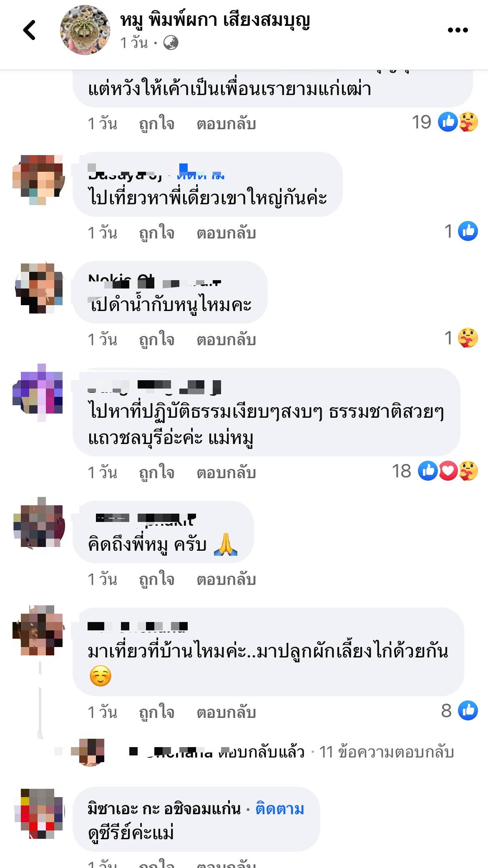View reactions on the 19-reaction comment
488x868 pixels.
point(445,122)
